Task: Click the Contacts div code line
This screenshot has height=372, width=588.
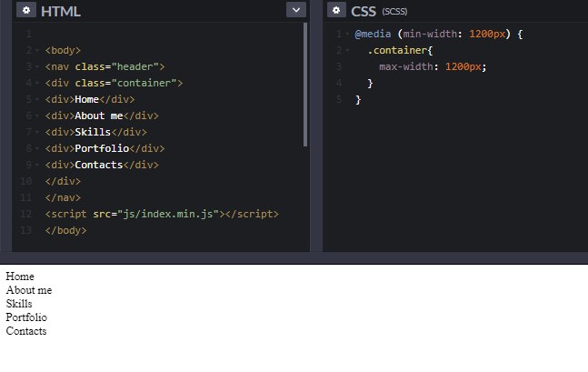Action: [102, 165]
